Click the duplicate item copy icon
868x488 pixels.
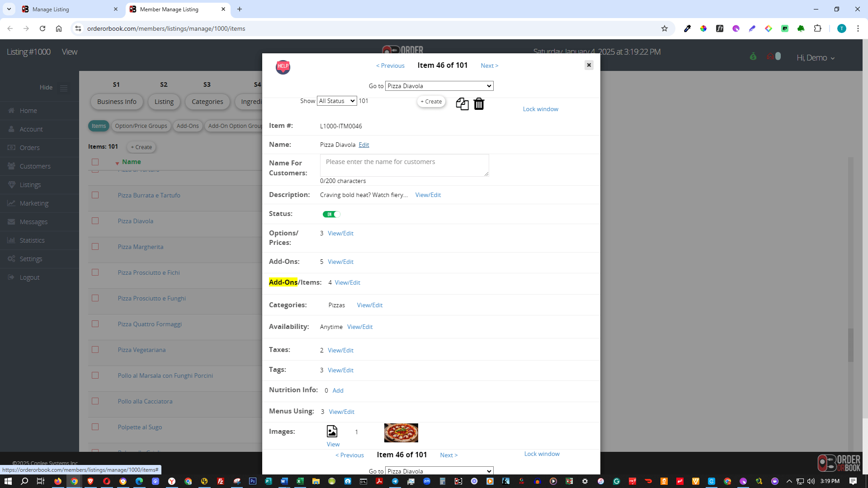(x=462, y=104)
